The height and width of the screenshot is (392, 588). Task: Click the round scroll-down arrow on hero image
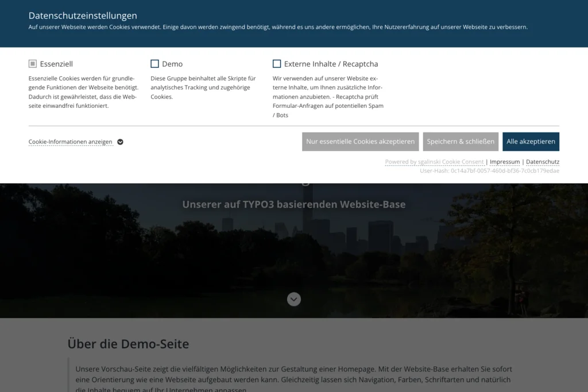pyautogui.click(x=294, y=299)
